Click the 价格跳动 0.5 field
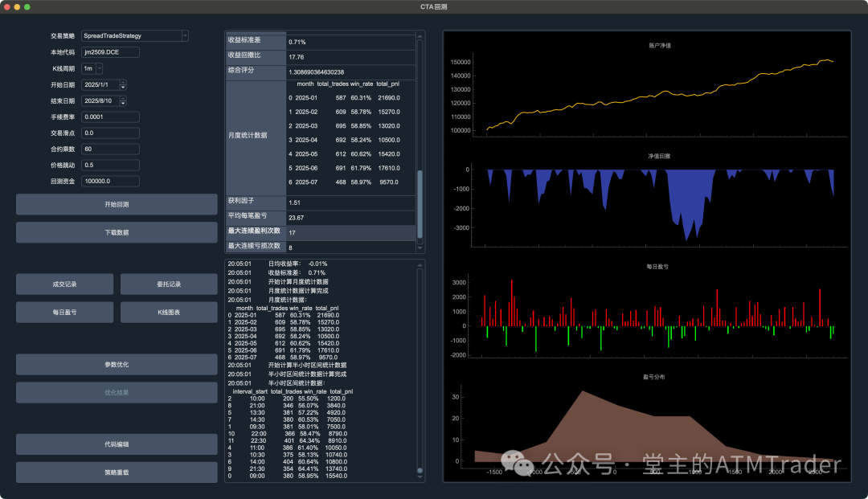The width and height of the screenshot is (868, 499). point(110,165)
